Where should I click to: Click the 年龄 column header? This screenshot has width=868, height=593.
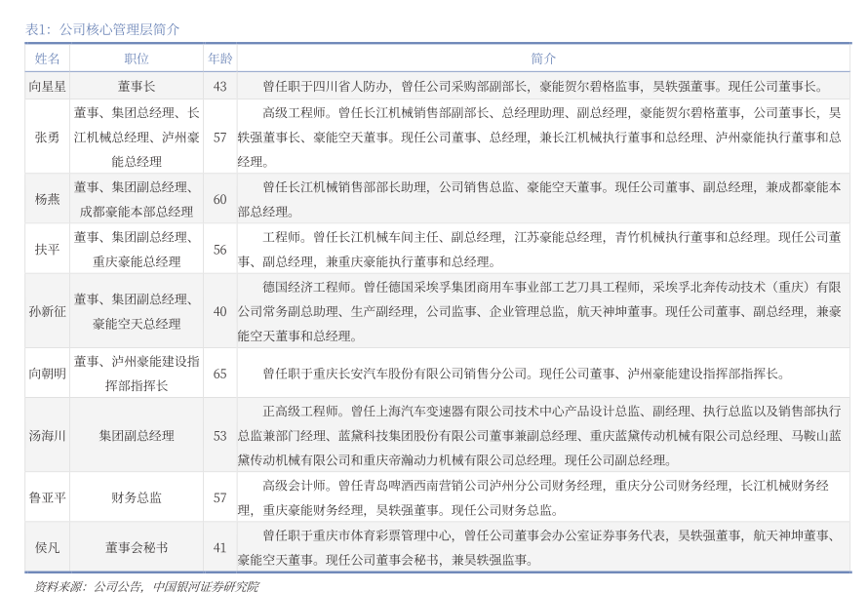click(219, 59)
